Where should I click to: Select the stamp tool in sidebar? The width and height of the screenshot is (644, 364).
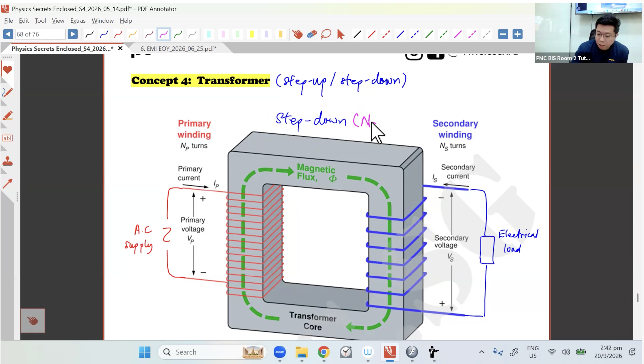click(x=7, y=161)
